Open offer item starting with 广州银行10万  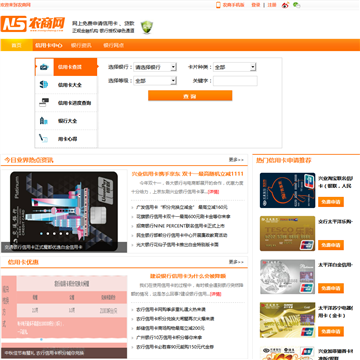(x=169, y=337)
